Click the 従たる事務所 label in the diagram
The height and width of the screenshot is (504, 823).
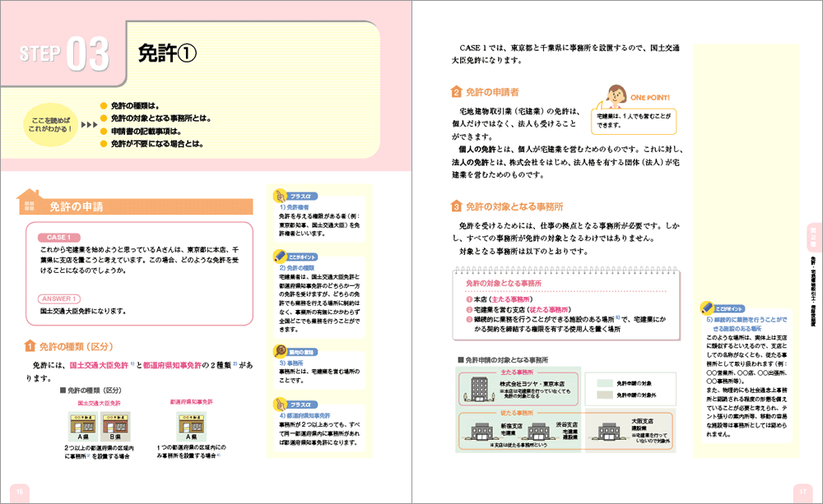517,413
